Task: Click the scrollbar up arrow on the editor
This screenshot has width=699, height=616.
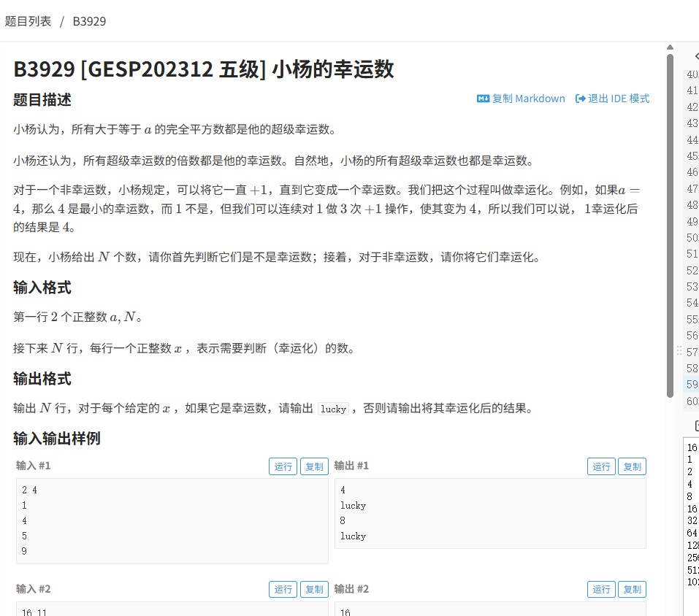Action: (670, 47)
